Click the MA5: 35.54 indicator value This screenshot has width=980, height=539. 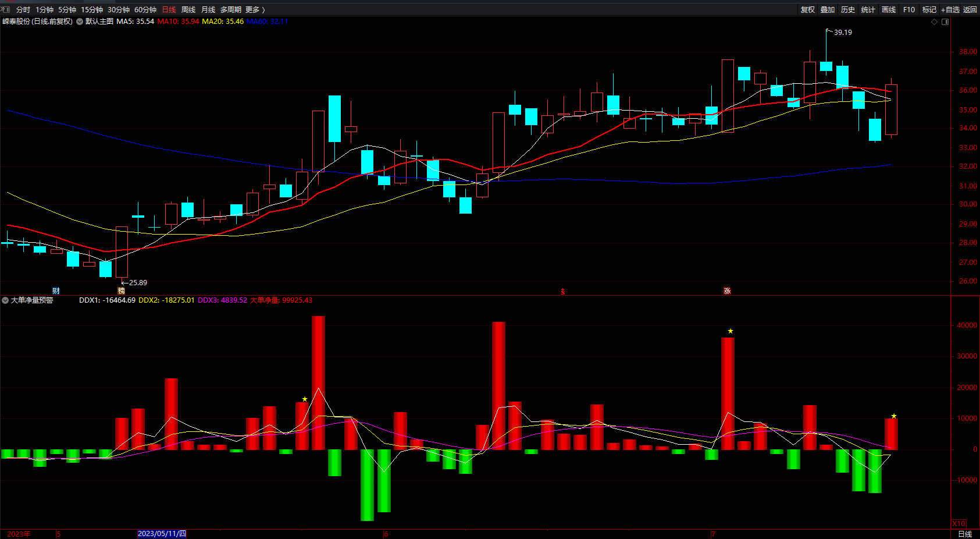136,22
